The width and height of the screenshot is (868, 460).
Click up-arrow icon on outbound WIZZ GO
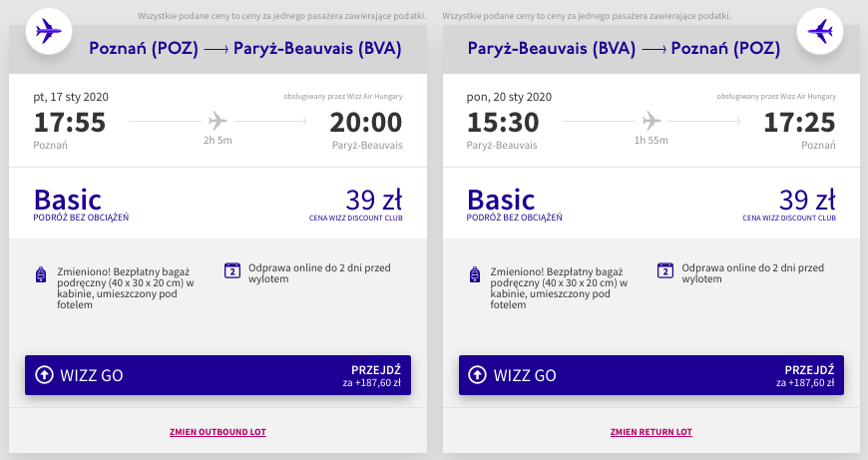(x=44, y=375)
